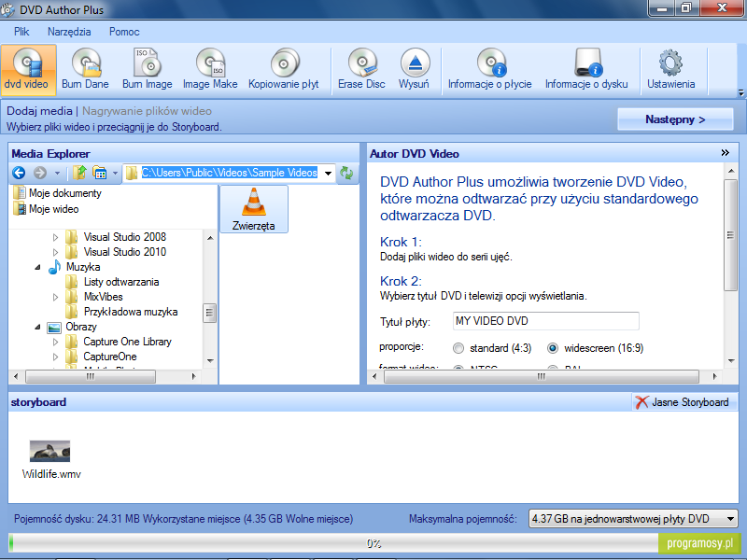Open the folder path dropdown
This screenshot has height=560, width=747.
tap(329, 173)
